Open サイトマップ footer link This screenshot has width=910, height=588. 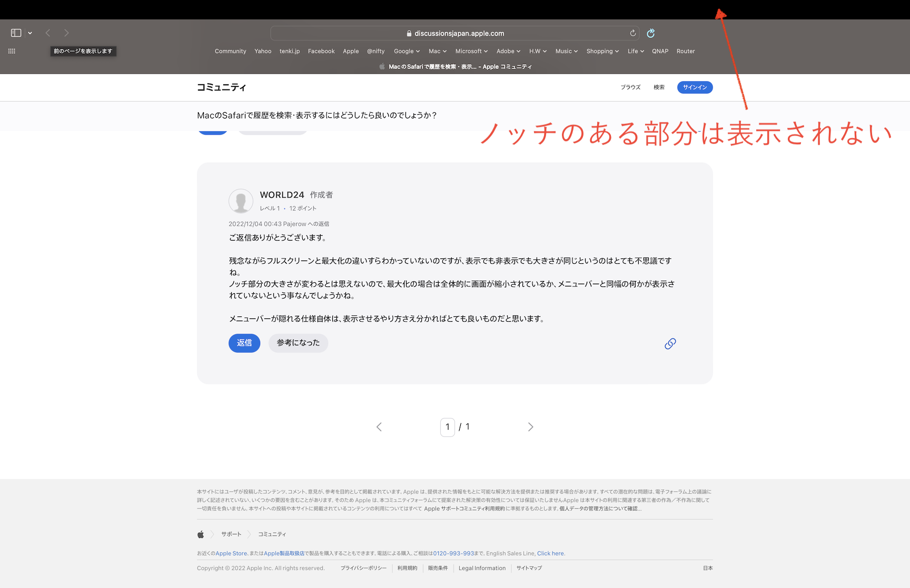pyautogui.click(x=529, y=568)
